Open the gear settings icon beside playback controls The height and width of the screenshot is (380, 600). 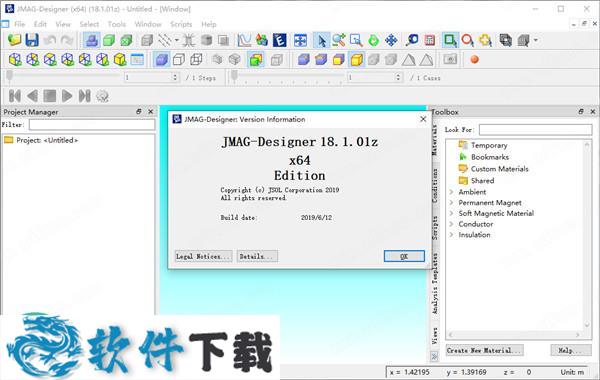103,96
